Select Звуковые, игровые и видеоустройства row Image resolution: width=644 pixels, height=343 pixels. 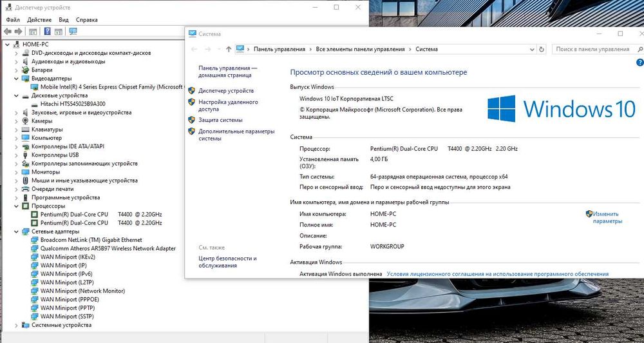coord(81,112)
